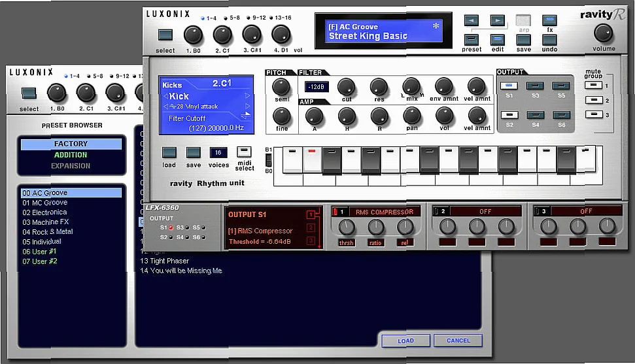This screenshot has width=635, height=364.
Task: Click the pitch fine knob
Action: 281,116
